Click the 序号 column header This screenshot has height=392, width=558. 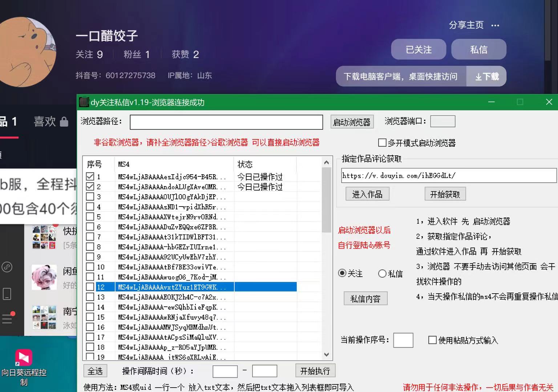[99, 164]
